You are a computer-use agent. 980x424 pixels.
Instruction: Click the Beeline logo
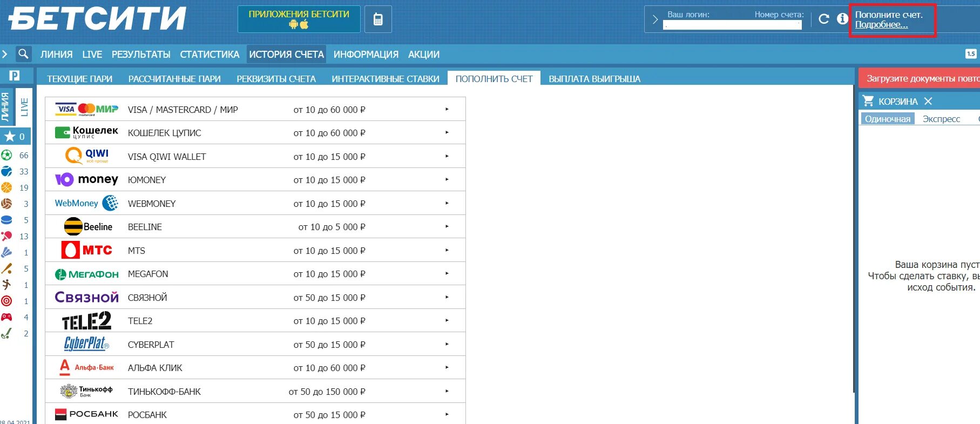(88, 227)
